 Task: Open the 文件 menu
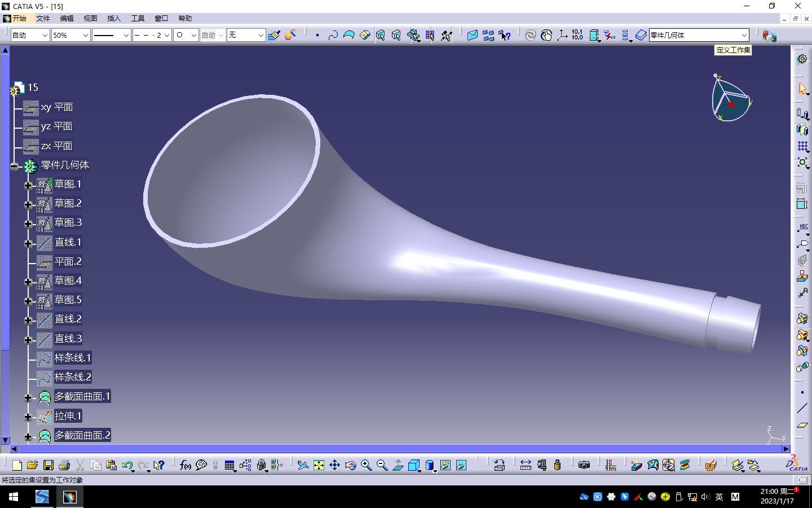point(43,19)
